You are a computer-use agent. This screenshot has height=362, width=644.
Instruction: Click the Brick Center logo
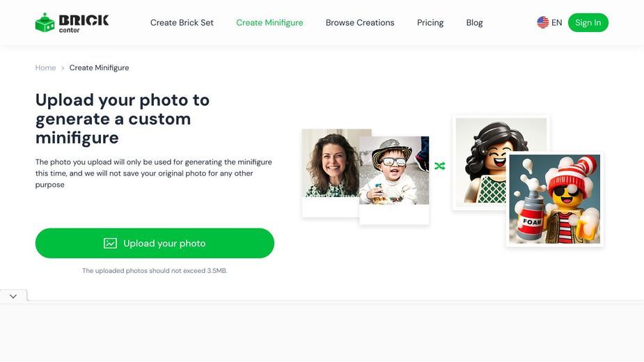[x=72, y=22]
